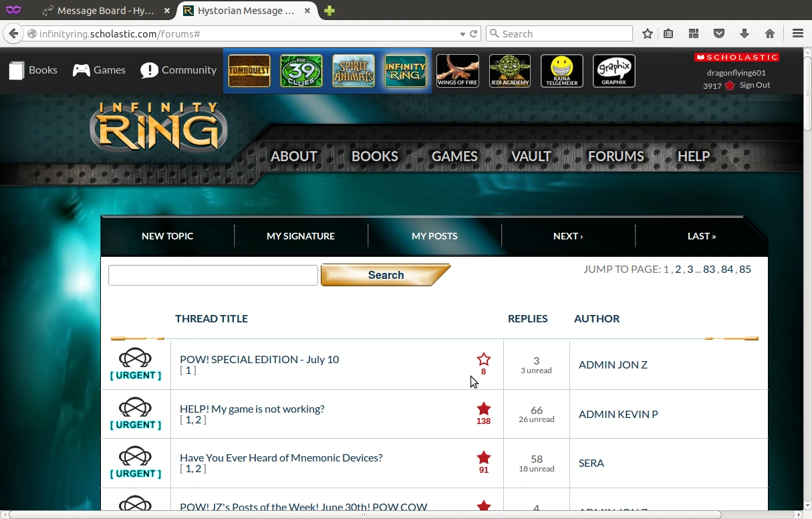Open The 39 Clues series icon
This screenshot has width=812, height=519.
(301, 71)
